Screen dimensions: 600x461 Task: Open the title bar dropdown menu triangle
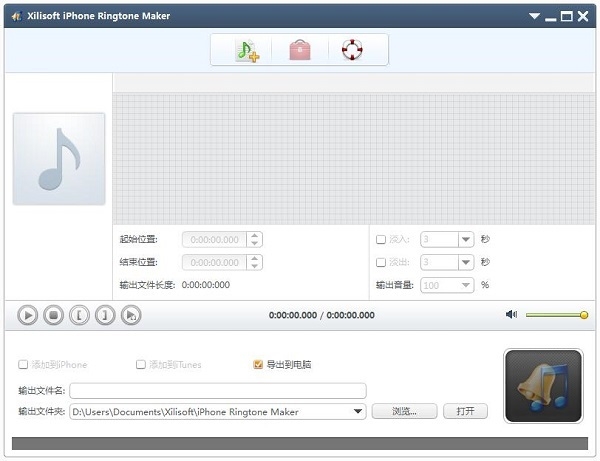tap(534, 16)
